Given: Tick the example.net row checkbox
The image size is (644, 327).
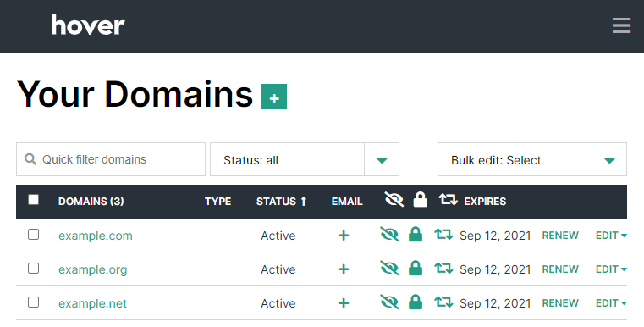Looking at the screenshot, I should [x=33, y=302].
